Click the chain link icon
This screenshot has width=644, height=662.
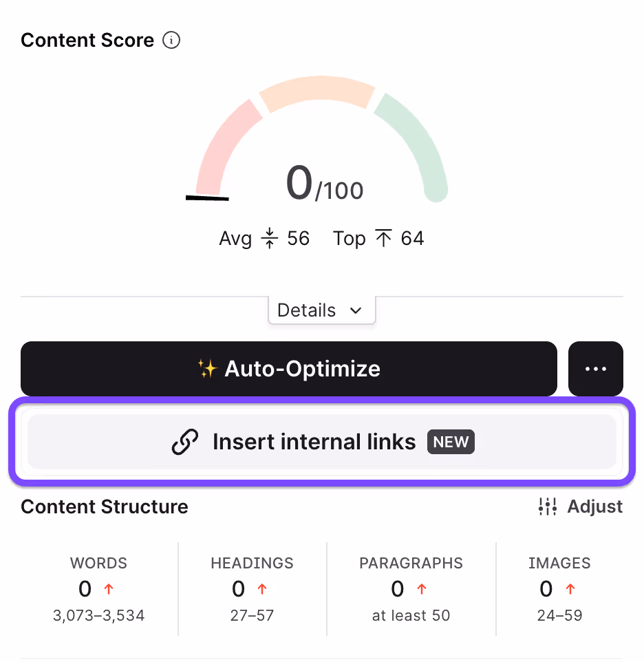185,442
